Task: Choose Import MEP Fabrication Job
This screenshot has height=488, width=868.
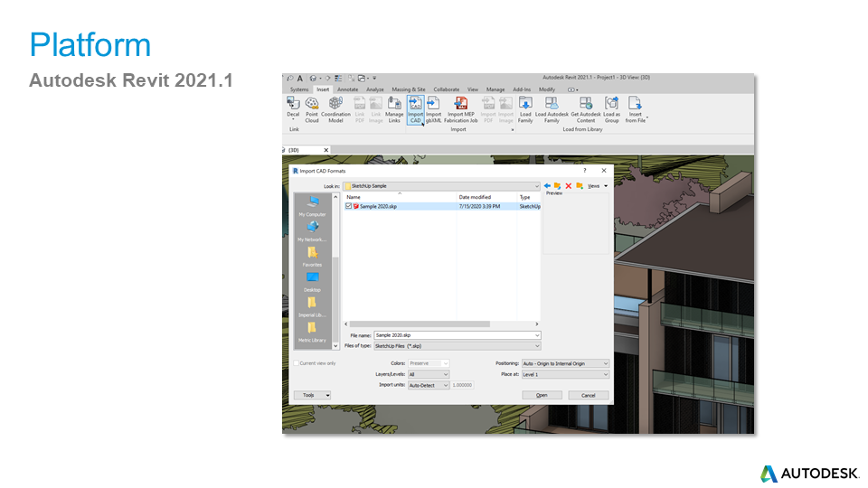Action: pyautogui.click(x=460, y=109)
